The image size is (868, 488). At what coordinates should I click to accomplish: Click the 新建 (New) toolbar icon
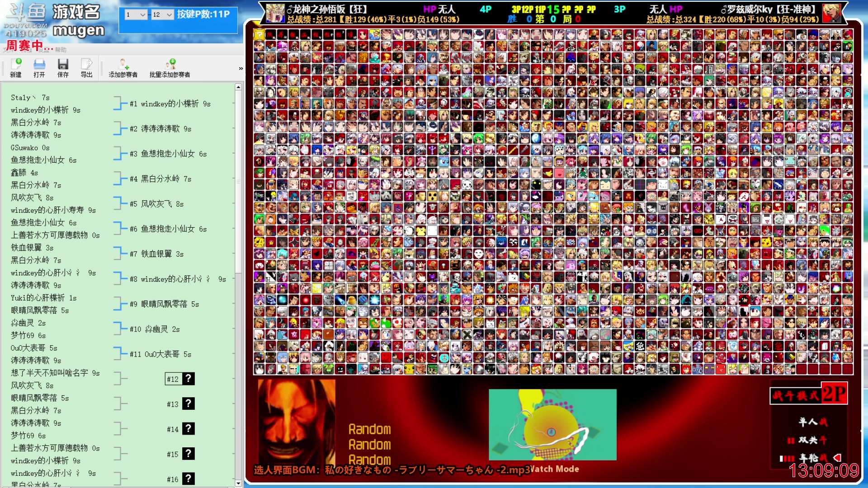[x=16, y=68]
